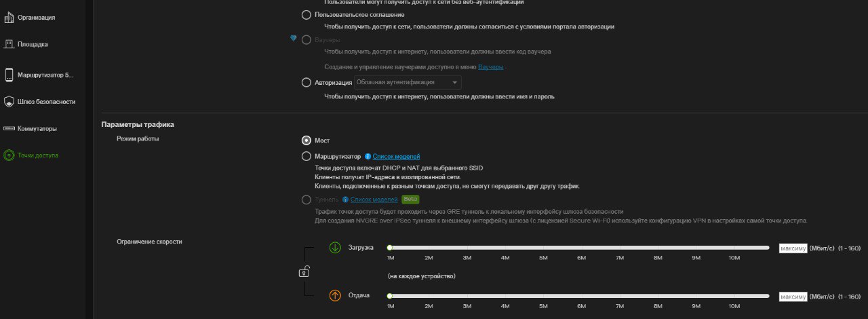Click the speed limit link lock icon
The image size is (868, 319).
(304, 272)
